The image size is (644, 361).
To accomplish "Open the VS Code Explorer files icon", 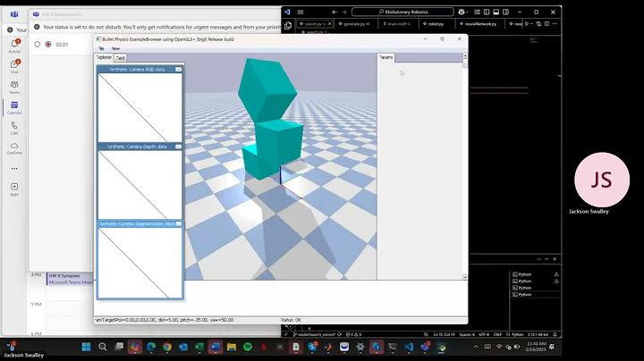I will pos(288,25).
